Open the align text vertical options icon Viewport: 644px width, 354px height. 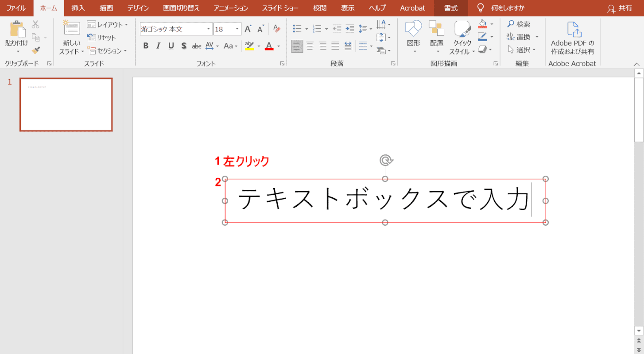pyautogui.click(x=381, y=37)
